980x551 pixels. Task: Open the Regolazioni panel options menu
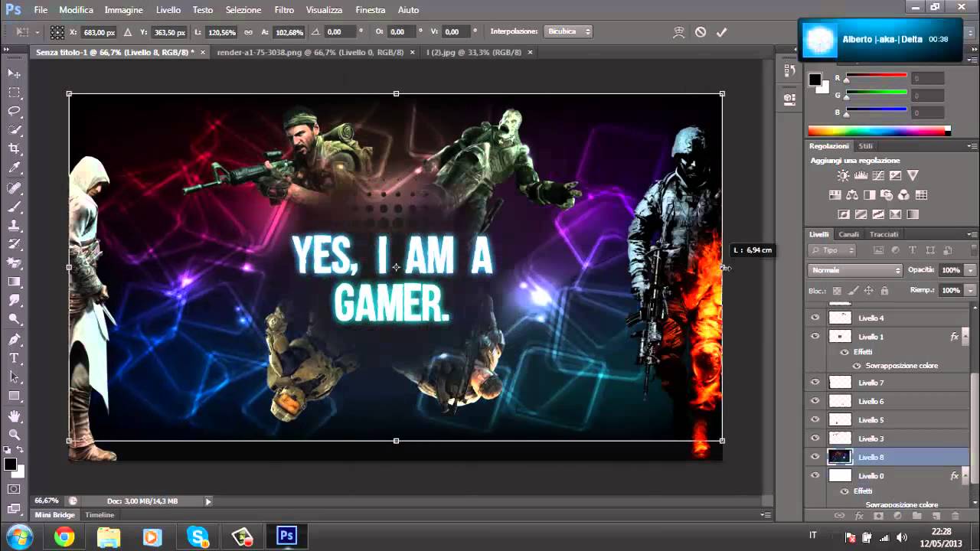pos(972,146)
